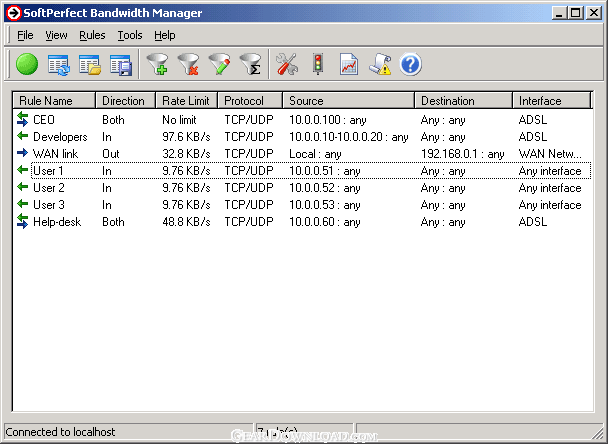Sort by Rule Name column header

[x=54, y=100]
